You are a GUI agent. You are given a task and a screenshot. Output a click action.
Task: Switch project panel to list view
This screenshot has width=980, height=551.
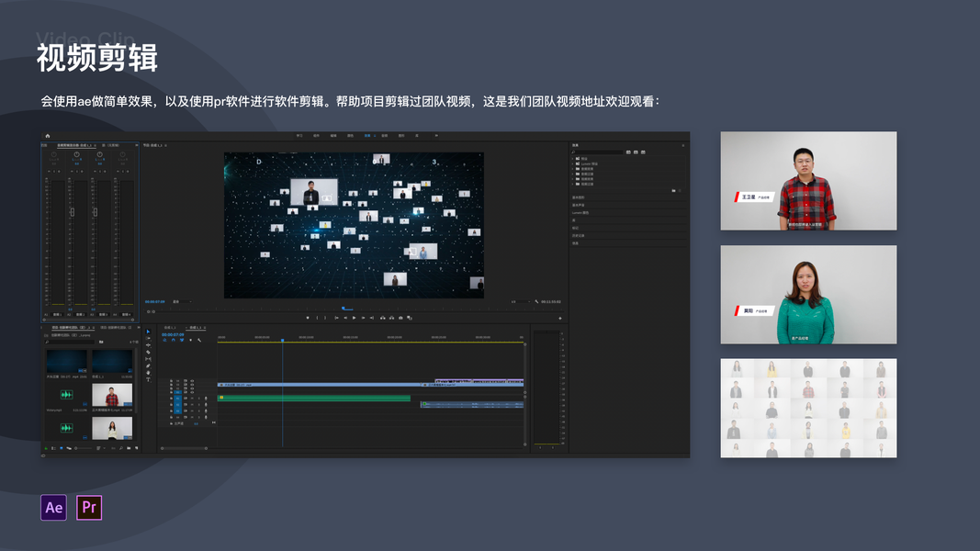pyautogui.click(x=54, y=448)
